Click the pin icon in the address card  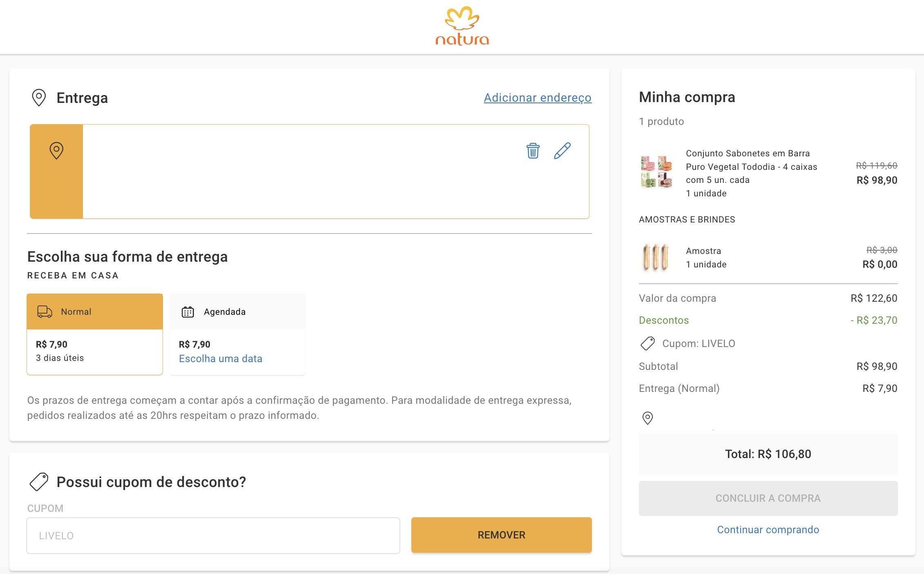(56, 151)
